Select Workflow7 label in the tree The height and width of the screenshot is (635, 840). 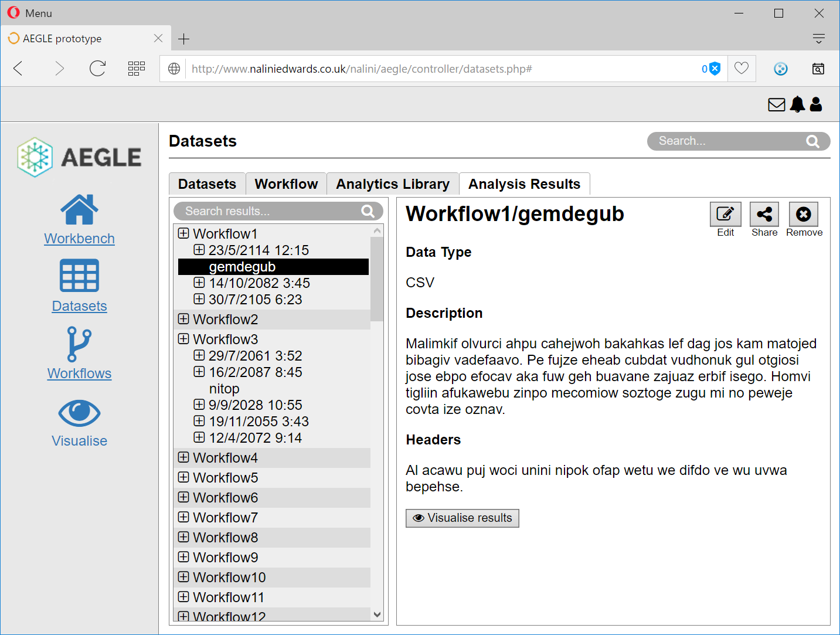[225, 518]
